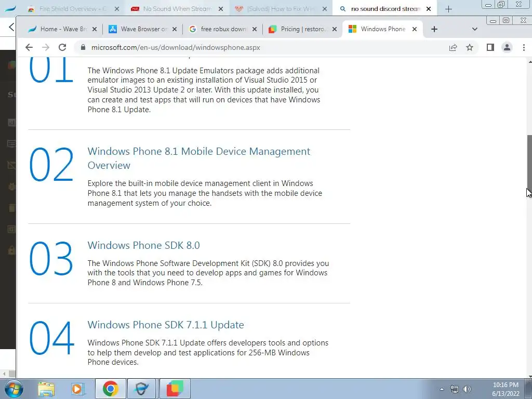The height and width of the screenshot is (399, 532).
Task: Close the Wave Browser App Store tab
Action: pos(175,29)
